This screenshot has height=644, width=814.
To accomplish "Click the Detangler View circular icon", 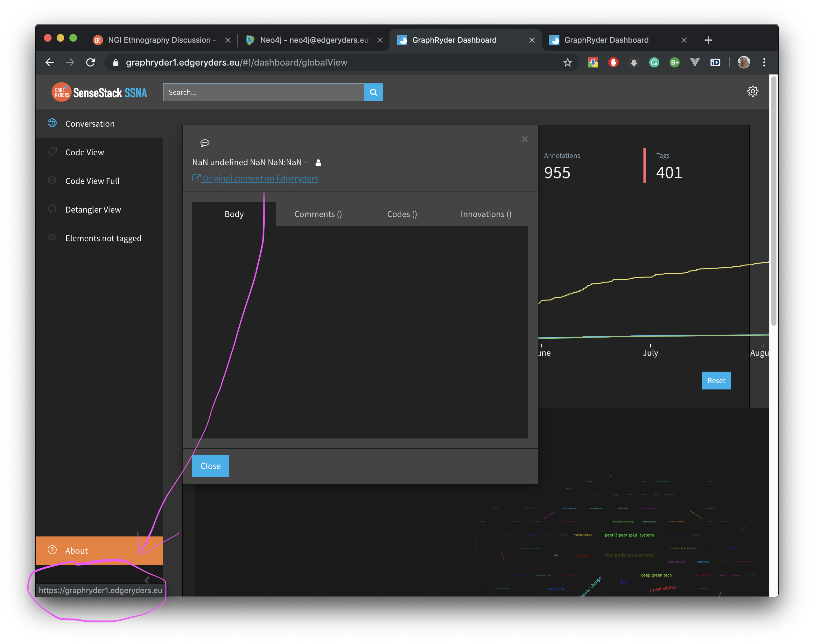I will [52, 209].
